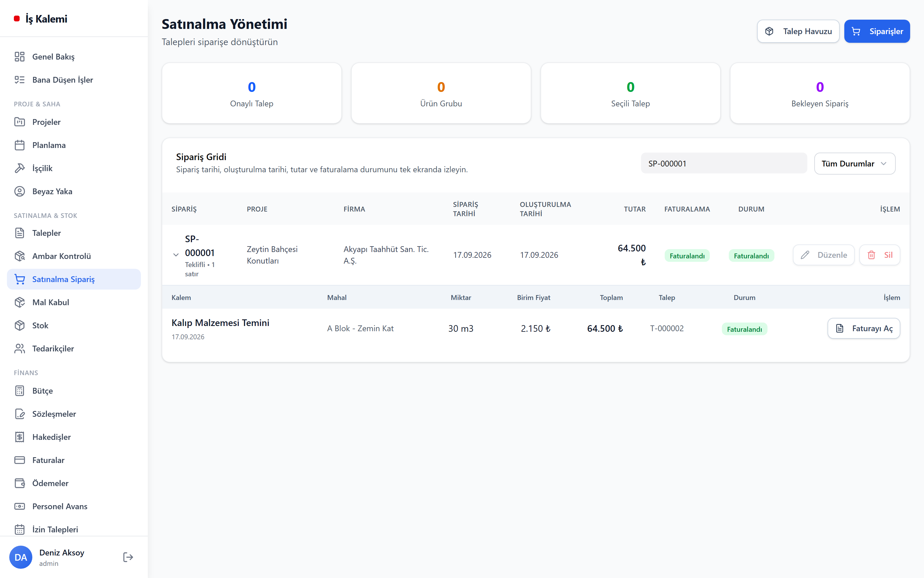Open Beyaz Yaka user icon
Image resolution: width=924 pixels, height=578 pixels.
tap(19, 192)
